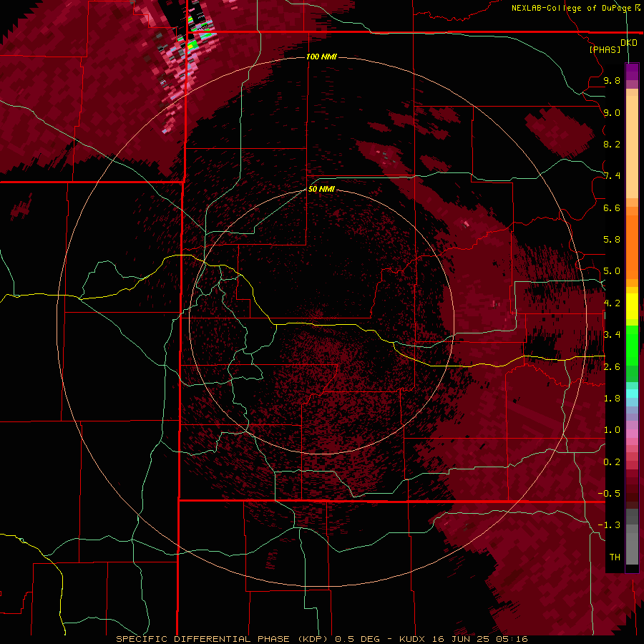Click the 1.8 value on the color scale

(612, 399)
